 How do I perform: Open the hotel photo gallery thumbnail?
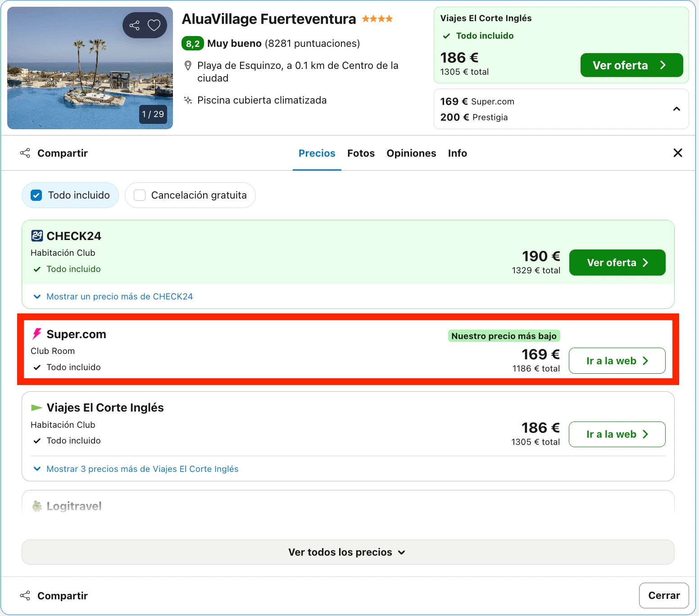coord(90,68)
